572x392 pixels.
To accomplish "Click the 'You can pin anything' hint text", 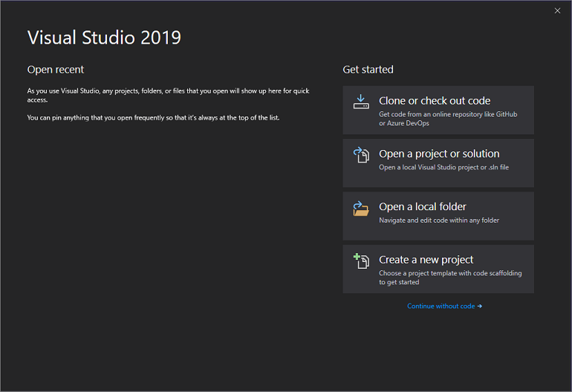I will (153, 118).
